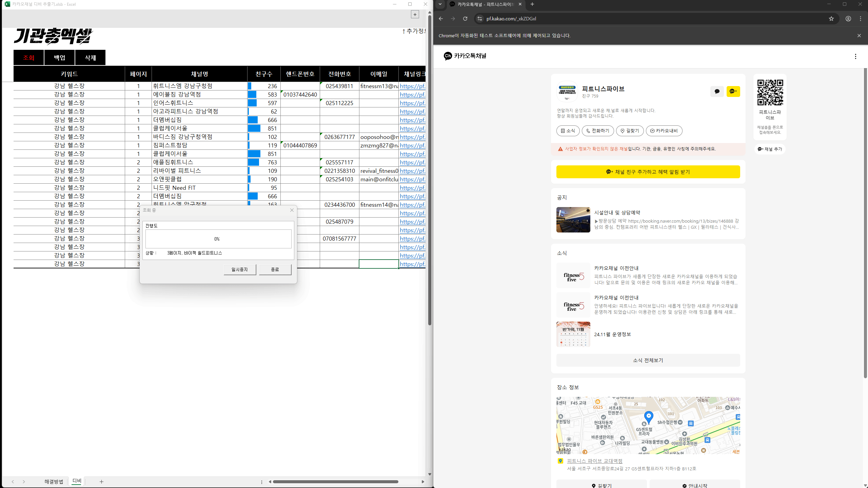Open the Chrome tab search dropdown

440,4
